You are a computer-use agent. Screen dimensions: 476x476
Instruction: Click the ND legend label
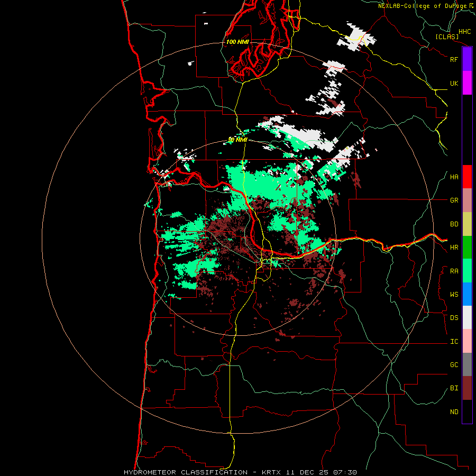(x=454, y=412)
